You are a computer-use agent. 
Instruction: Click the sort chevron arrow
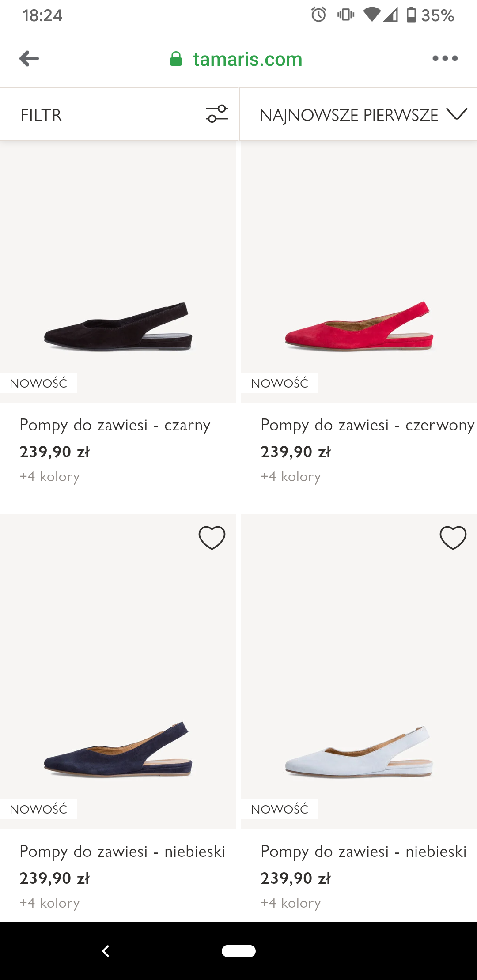(x=457, y=114)
